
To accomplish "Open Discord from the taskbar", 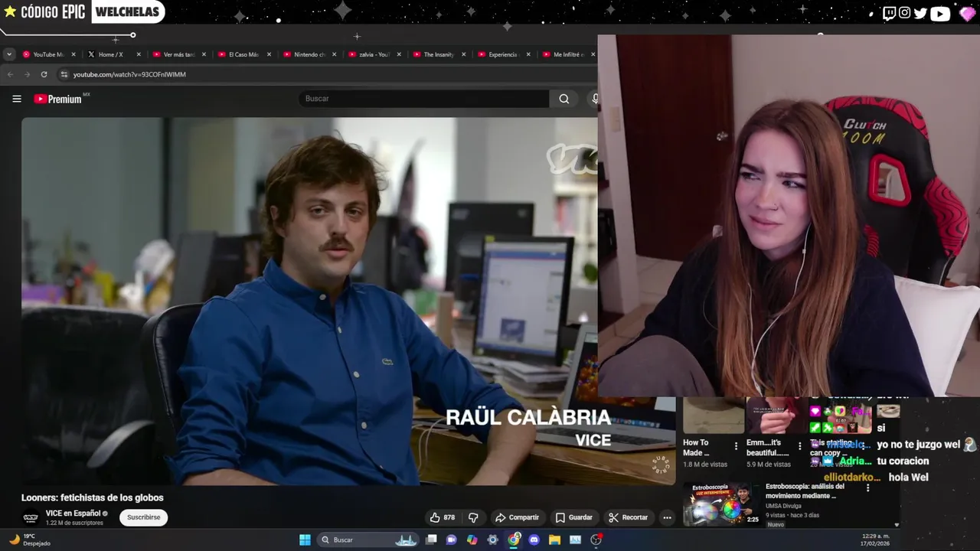I will coord(534,540).
